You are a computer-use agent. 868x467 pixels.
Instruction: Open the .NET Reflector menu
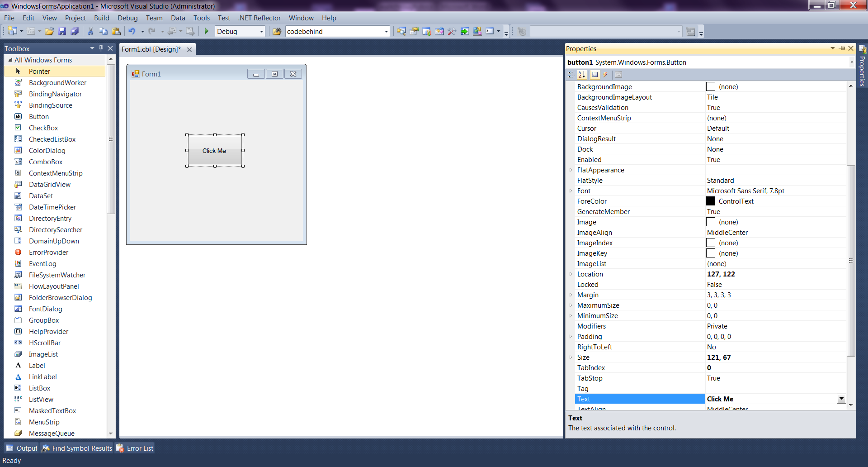pos(259,18)
